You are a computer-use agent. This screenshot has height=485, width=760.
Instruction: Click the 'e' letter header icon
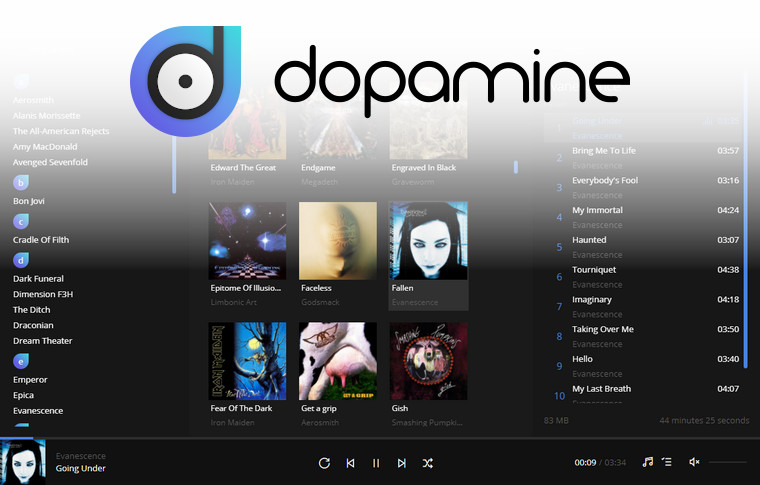(20, 361)
